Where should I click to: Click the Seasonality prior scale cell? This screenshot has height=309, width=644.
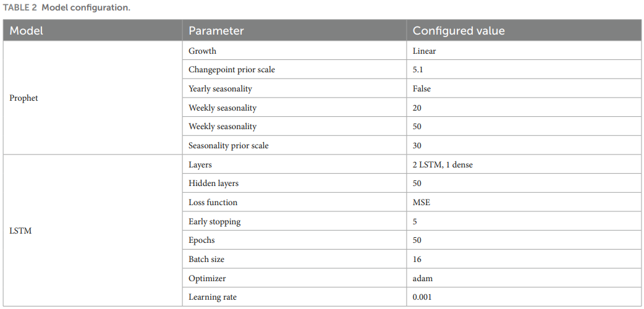tap(294, 145)
